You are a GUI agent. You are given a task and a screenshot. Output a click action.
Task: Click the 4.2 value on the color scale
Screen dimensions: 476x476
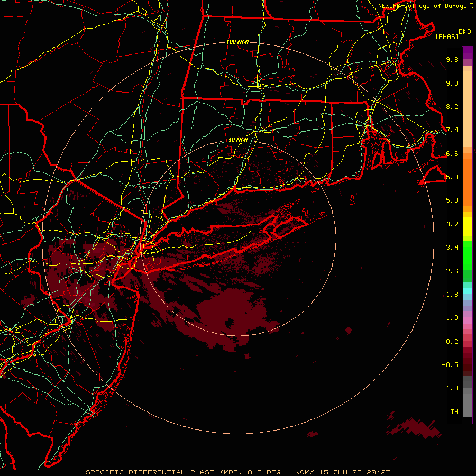(x=452, y=224)
